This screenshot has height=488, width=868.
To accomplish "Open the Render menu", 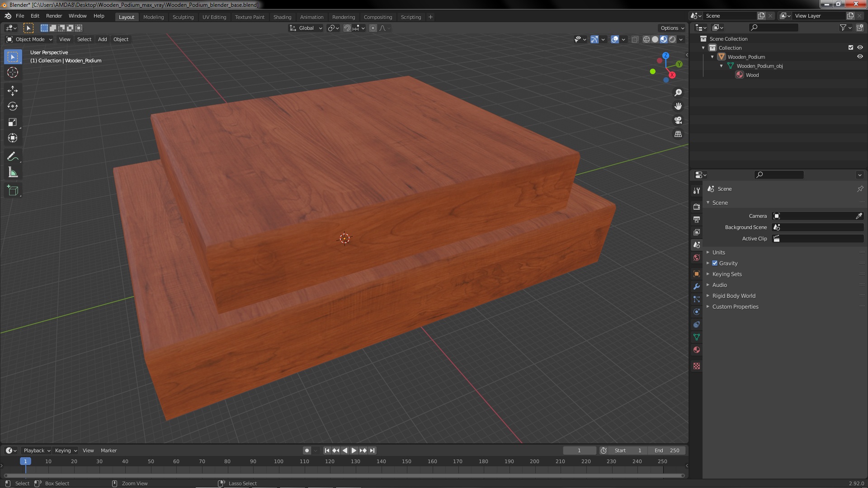I will click(54, 16).
